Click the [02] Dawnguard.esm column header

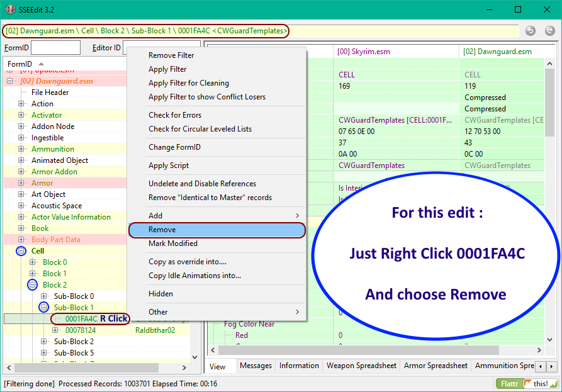pyautogui.click(x=502, y=52)
